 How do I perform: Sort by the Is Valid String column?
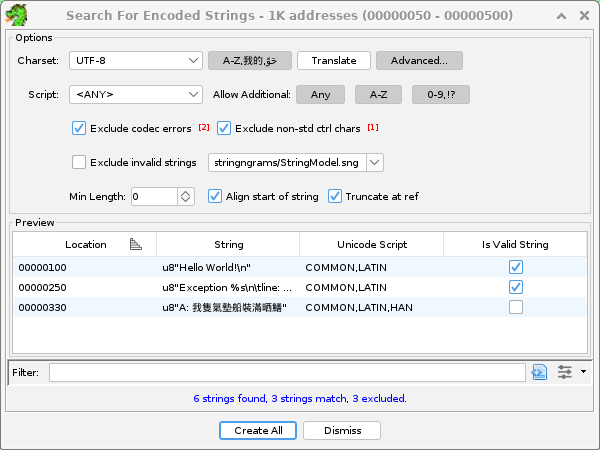coord(515,244)
